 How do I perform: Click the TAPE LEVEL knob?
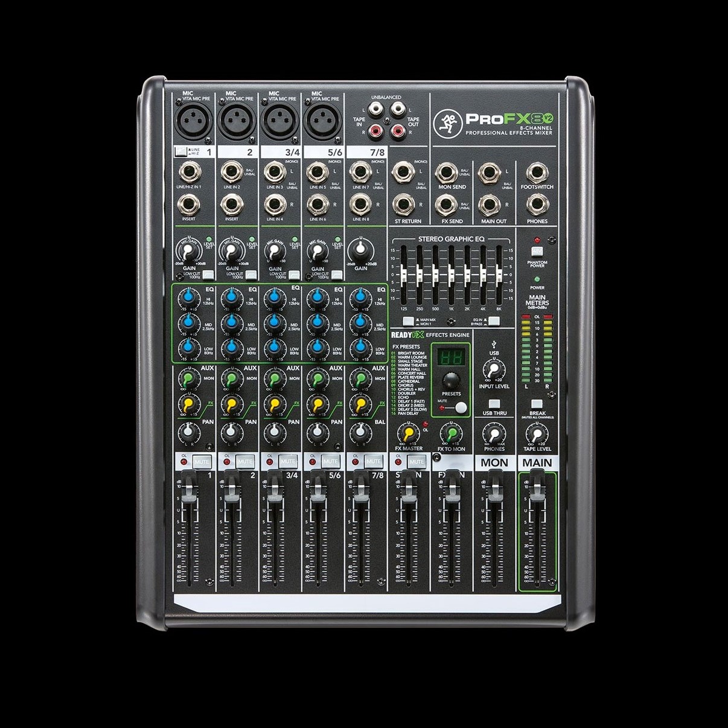(537, 433)
